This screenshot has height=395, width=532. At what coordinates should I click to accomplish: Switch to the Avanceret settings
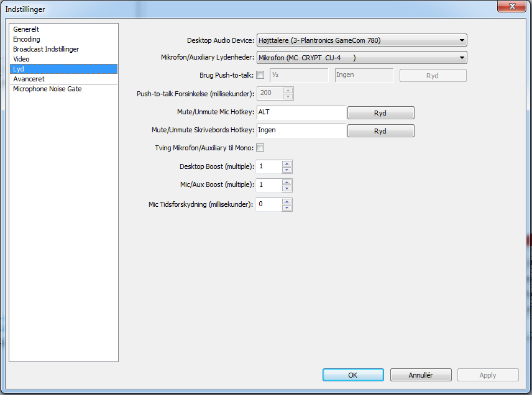click(29, 79)
